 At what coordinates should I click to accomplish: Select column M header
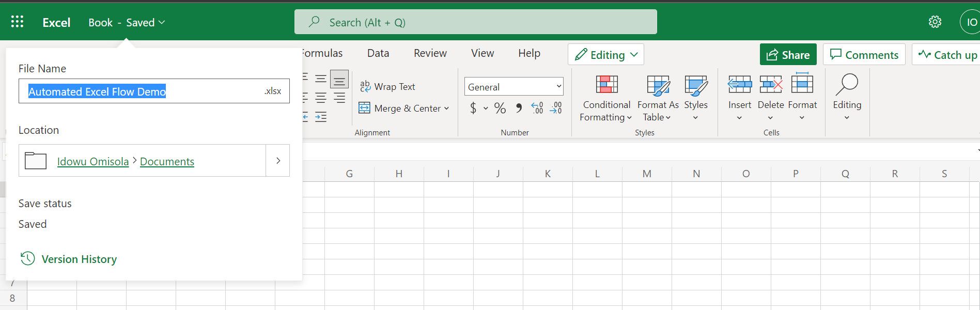pos(647,174)
